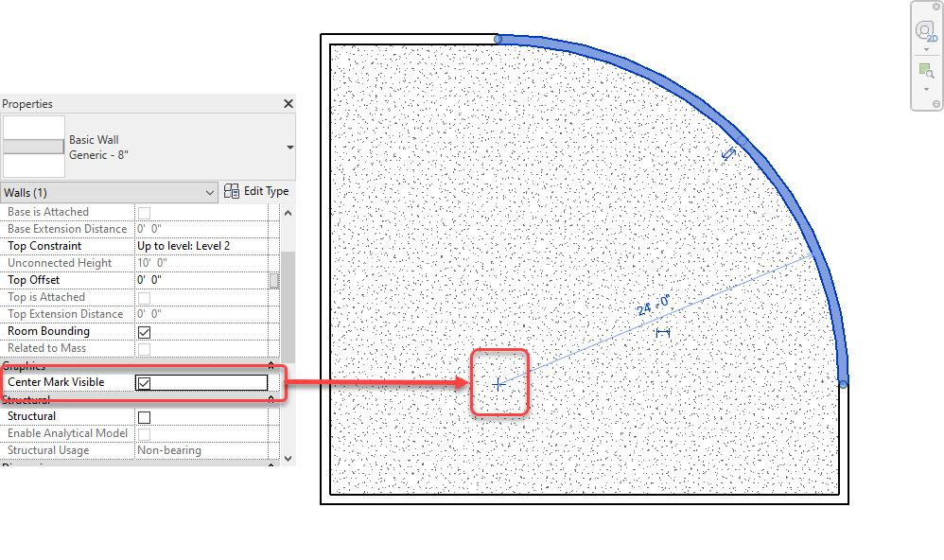Collapse the Graphics section

271,366
